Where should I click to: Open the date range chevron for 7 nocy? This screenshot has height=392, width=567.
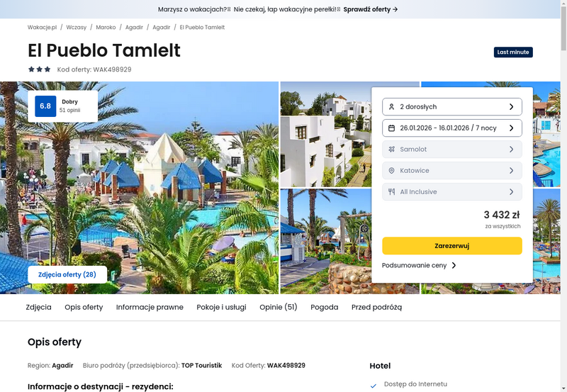[x=511, y=128]
